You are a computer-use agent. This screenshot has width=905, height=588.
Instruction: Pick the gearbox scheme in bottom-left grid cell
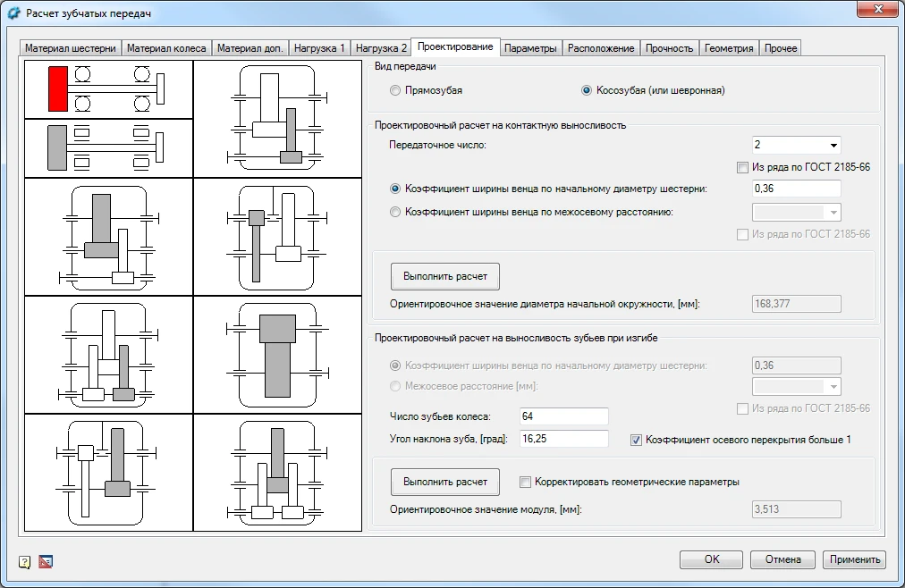click(x=108, y=474)
